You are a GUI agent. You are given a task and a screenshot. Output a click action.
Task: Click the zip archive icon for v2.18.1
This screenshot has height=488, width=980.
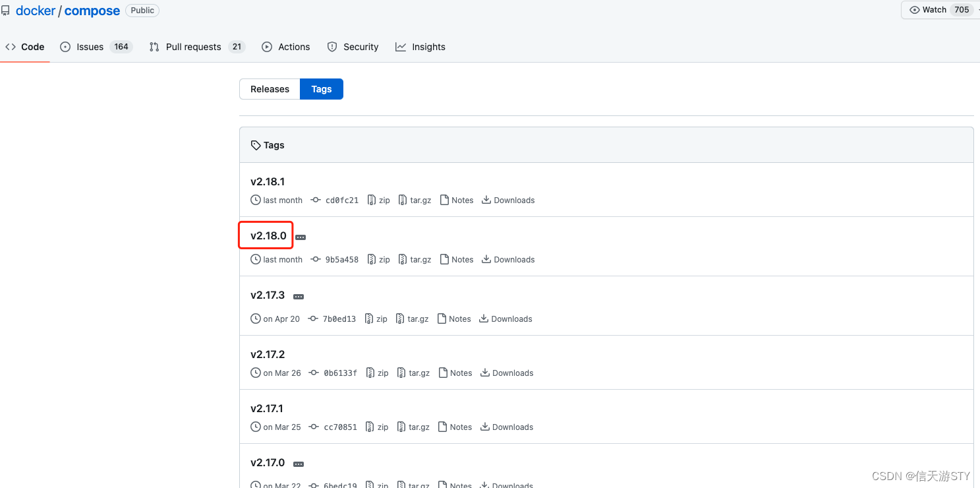pyautogui.click(x=371, y=200)
